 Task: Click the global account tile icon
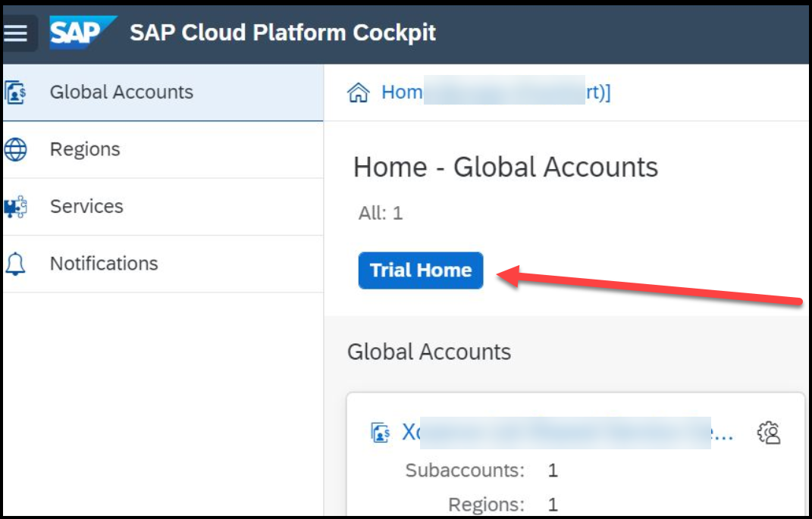[x=381, y=433]
